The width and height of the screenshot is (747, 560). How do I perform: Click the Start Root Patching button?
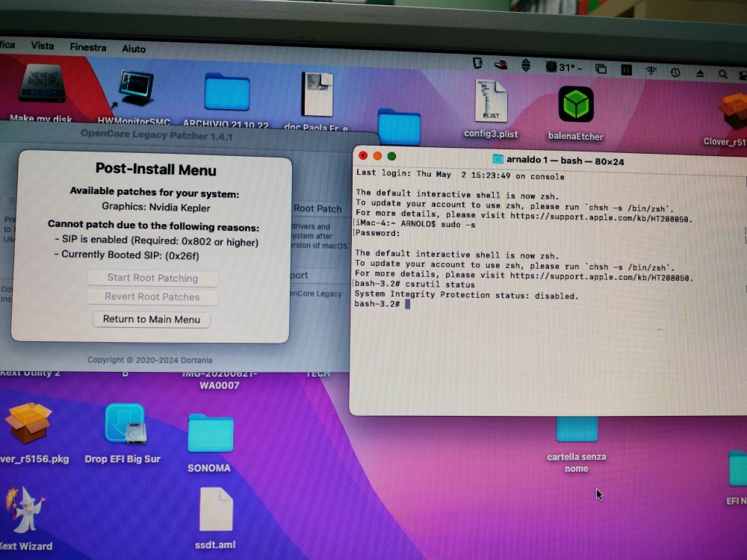click(x=152, y=278)
